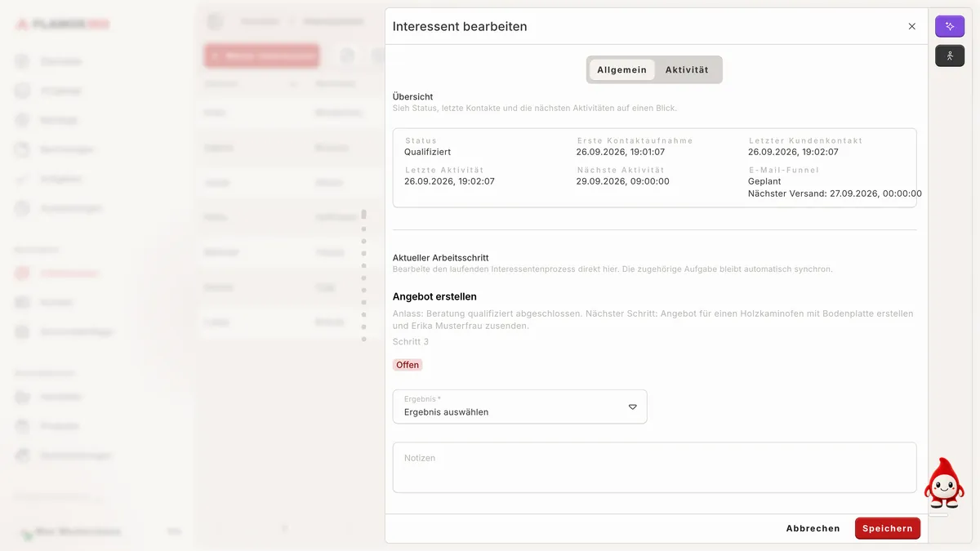Click the Aktueller Arbeitsschritt section title
Screen dimensions: 980x551
440,257
